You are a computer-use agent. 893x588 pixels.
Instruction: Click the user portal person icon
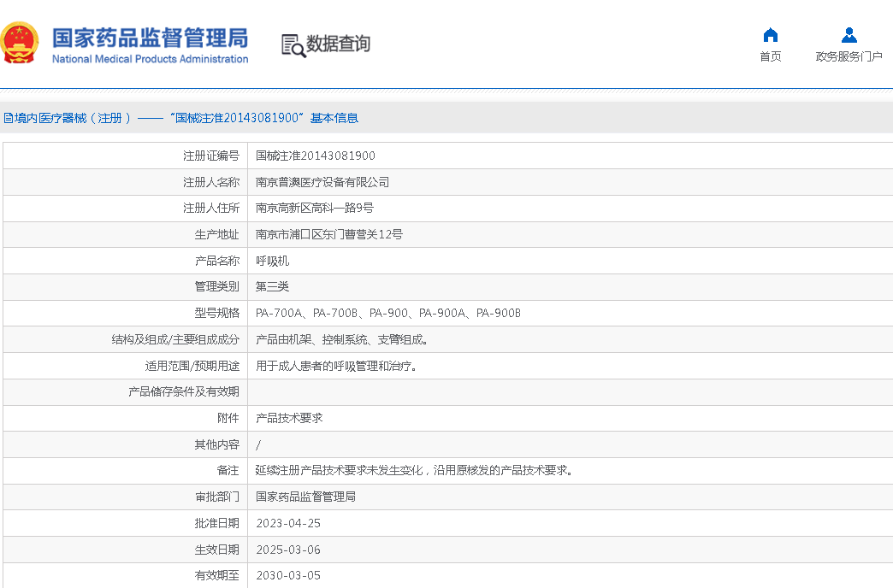849,35
